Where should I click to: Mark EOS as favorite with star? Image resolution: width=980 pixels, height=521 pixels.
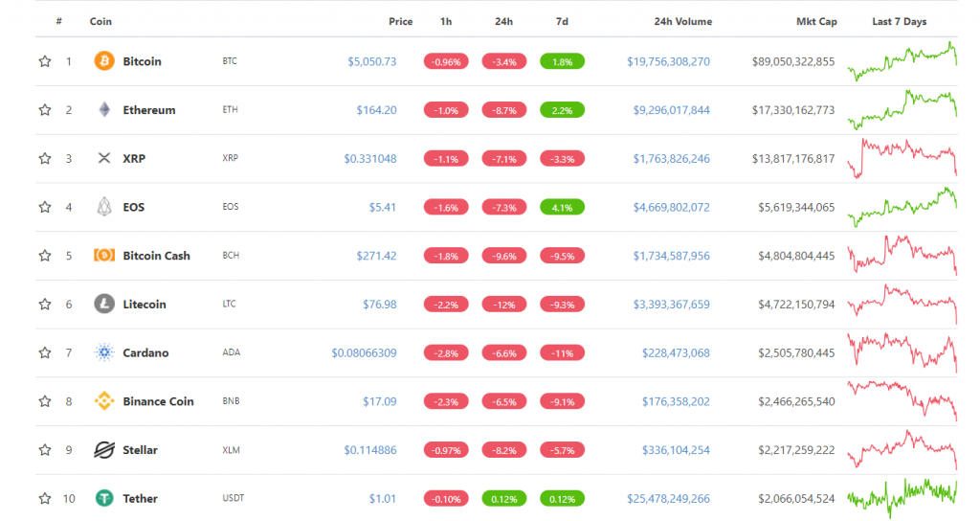pyautogui.click(x=45, y=207)
